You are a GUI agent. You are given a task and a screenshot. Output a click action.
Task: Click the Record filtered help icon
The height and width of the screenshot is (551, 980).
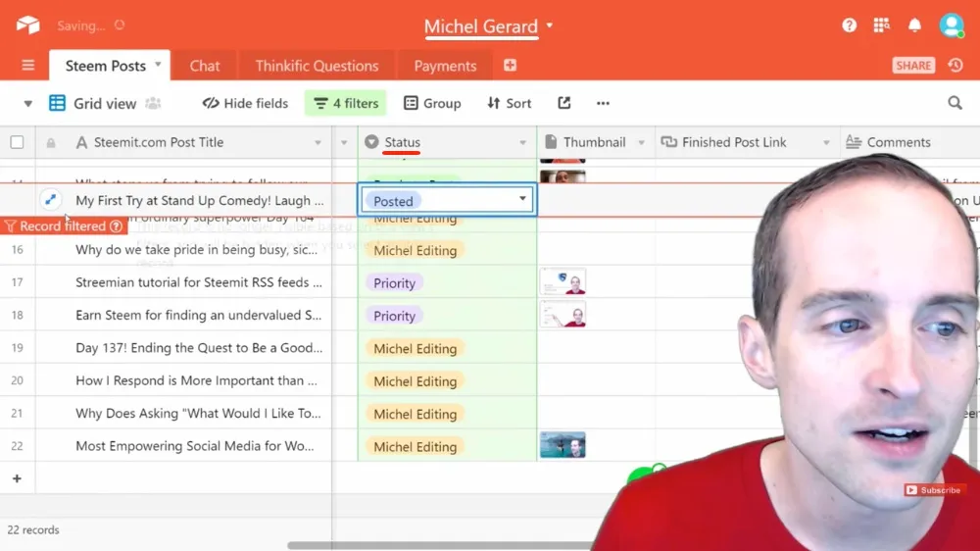tap(116, 226)
